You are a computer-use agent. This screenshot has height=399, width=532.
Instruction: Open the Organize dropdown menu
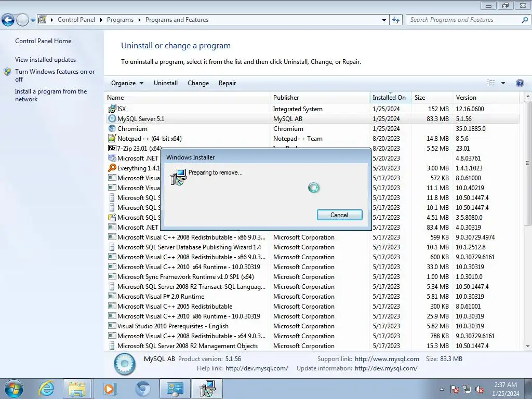click(127, 83)
